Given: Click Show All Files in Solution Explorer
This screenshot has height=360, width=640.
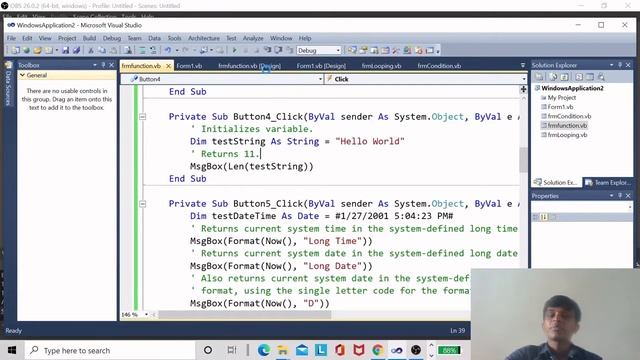Looking at the screenshot, I should point(553,77).
